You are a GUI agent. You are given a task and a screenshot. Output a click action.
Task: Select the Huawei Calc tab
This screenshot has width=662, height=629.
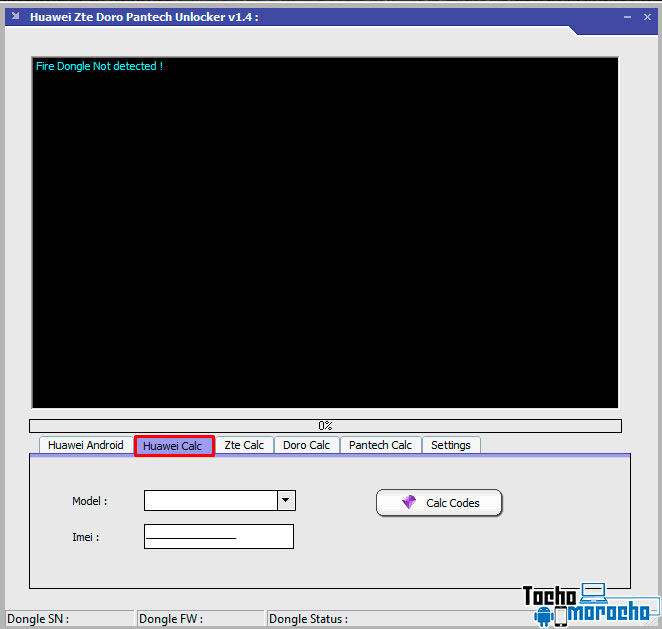pyautogui.click(x=174, y=446)
